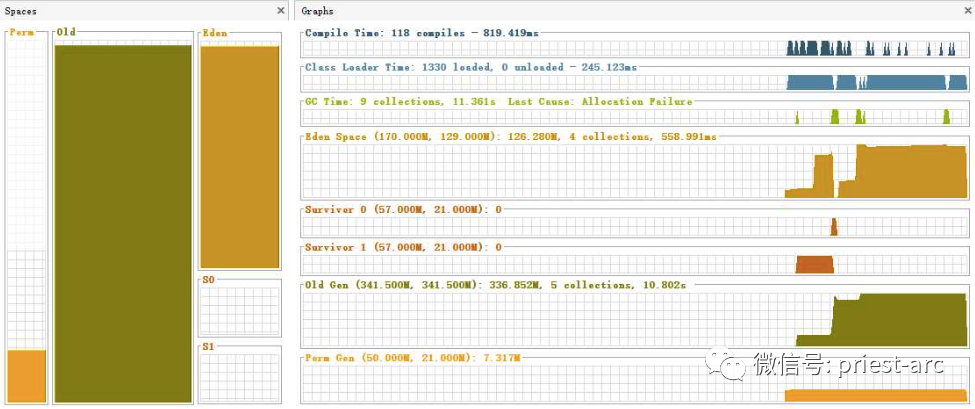
Task: Click the 'S1' label in Spaces
Action: click(x=209, y=347)
